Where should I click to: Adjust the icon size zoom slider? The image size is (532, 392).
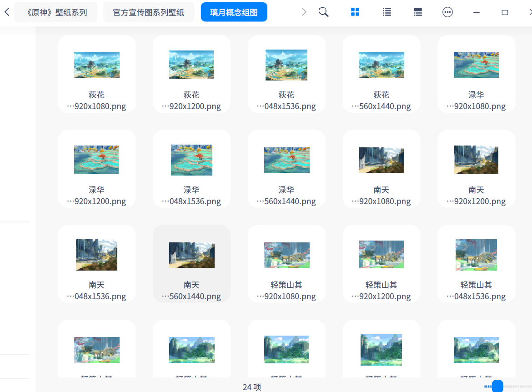(x=497, y=386)
